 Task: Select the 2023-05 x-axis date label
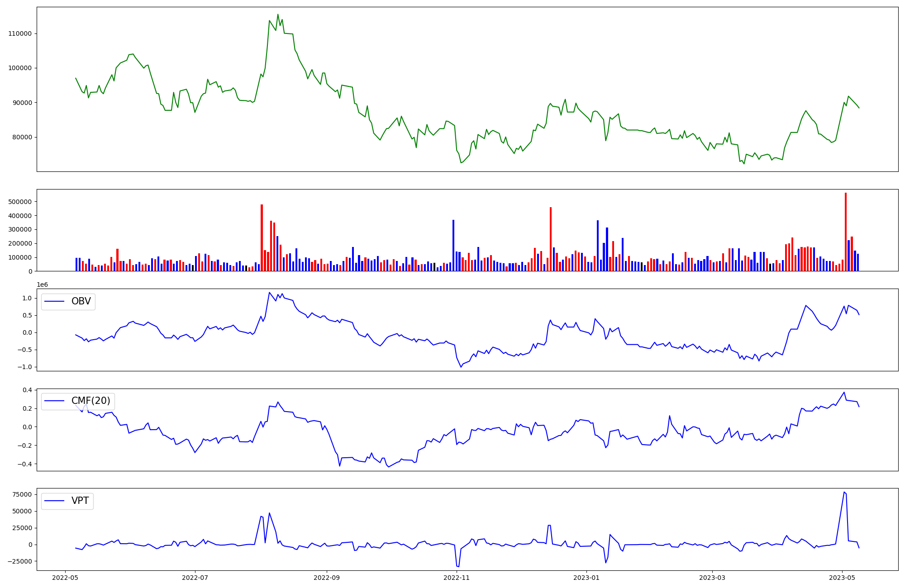pyautogui.click(x=842, y=577)
